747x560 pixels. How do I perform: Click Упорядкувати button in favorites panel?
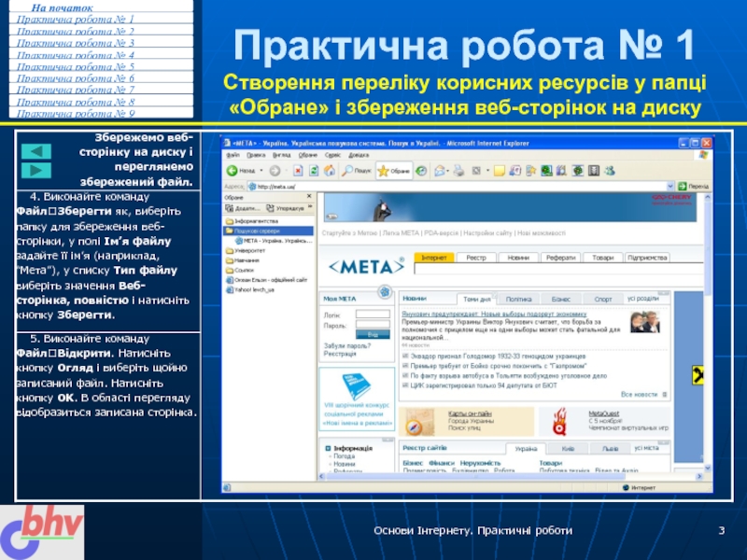pyautogui.click(x=285, y=208)
